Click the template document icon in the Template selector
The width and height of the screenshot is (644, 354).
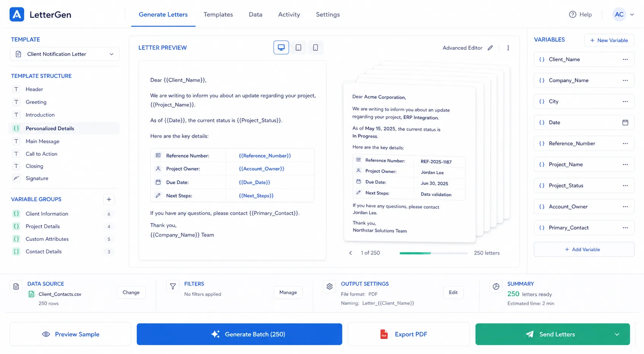(x=18, y=54)
